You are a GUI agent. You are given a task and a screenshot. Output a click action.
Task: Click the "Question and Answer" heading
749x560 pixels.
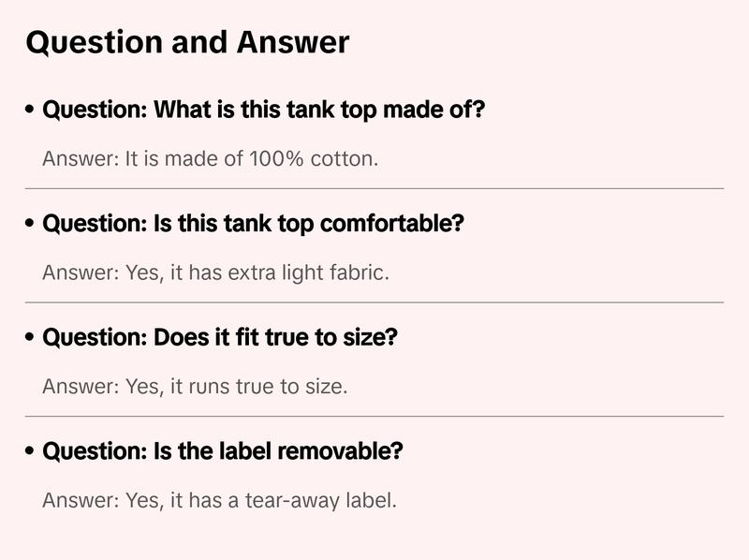tap(187, 43)
